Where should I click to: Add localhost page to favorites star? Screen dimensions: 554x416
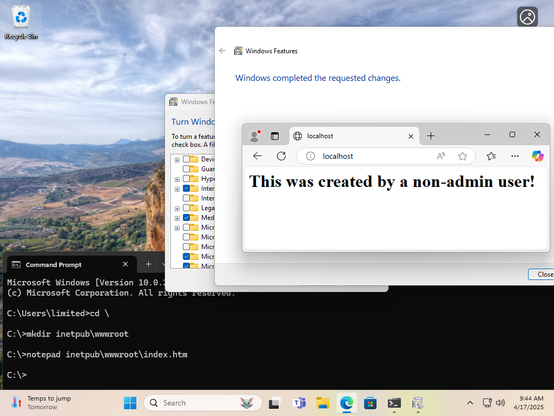(x=462, y=156)
